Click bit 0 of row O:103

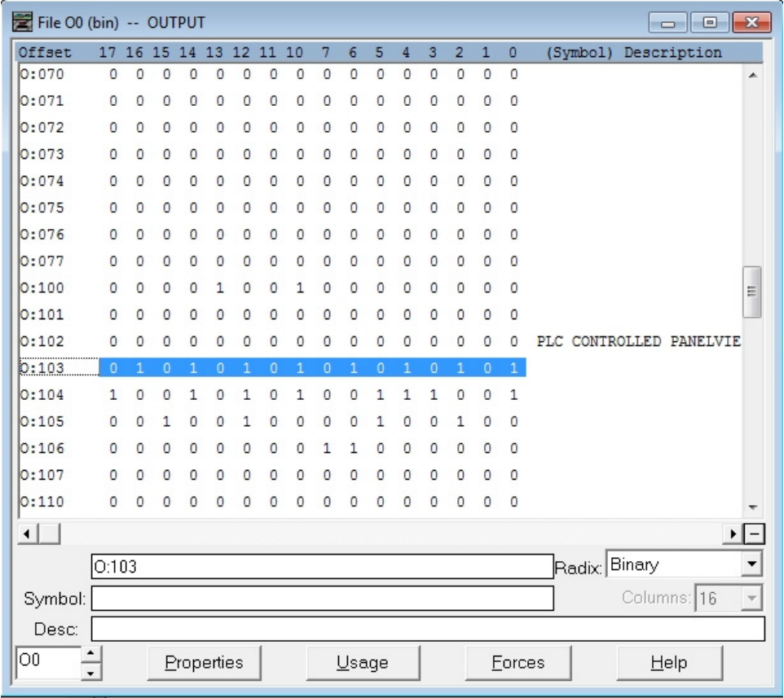(514, 368)
